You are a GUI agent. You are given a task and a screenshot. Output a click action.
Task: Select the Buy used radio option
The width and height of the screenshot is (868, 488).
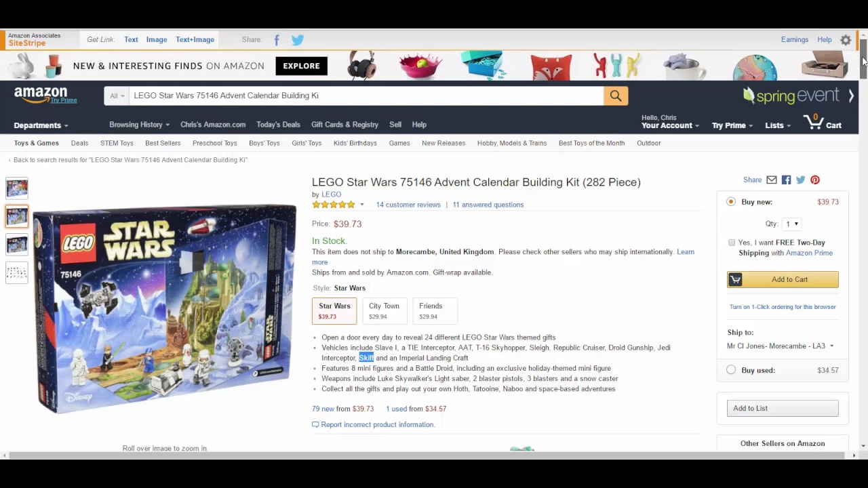coord(731,370)
